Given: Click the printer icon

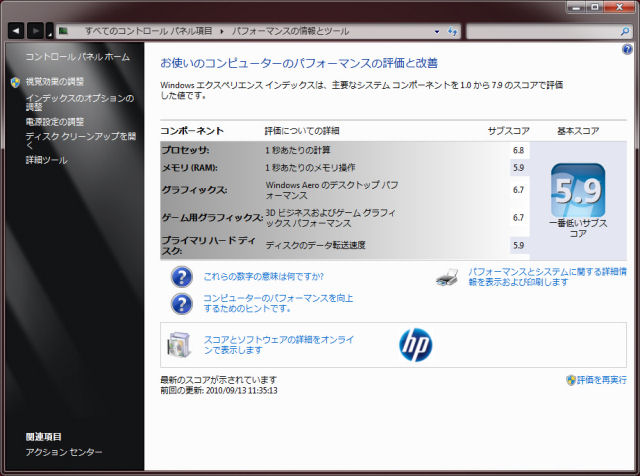Looking at the screenshot, I should click(448, 278).
